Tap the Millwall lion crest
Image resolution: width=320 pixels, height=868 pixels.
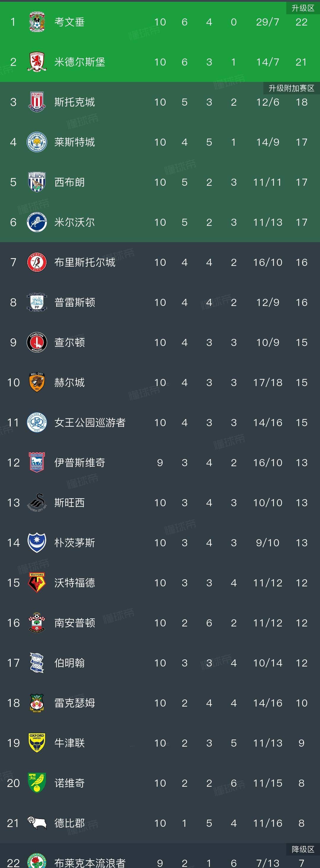pos(37,222)
